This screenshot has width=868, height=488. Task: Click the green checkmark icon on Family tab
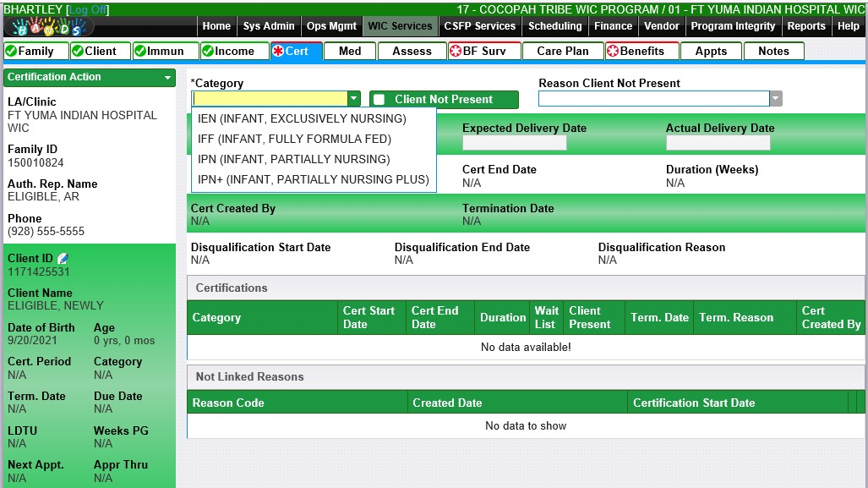11,52
